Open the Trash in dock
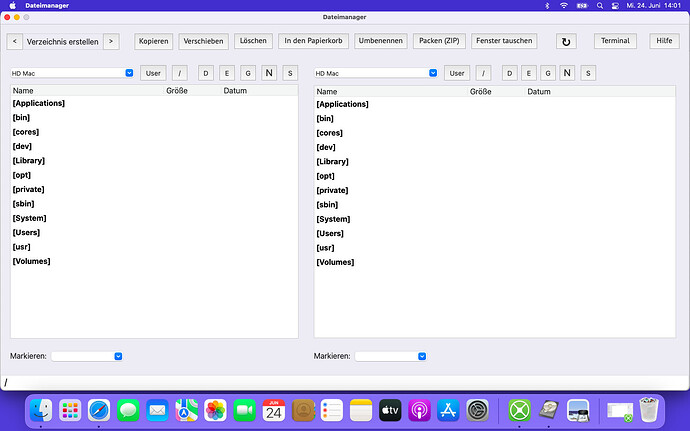The height and width of the screenshot is (431, 690). click(x=649, y=409)
